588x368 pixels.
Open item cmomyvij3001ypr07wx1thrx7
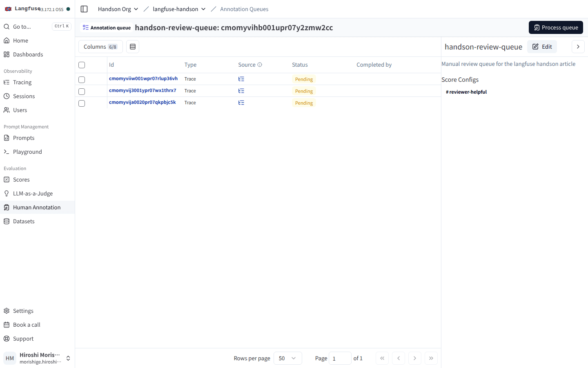coord(143,90)
